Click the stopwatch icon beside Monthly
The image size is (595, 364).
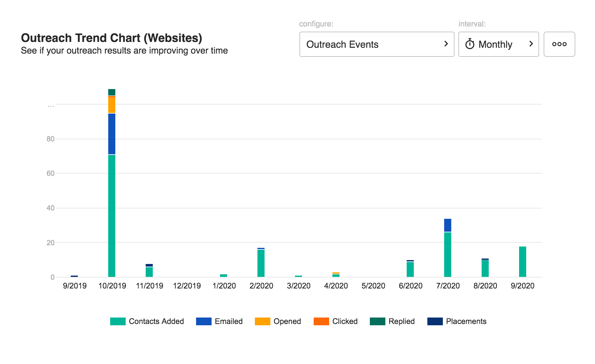470,44
